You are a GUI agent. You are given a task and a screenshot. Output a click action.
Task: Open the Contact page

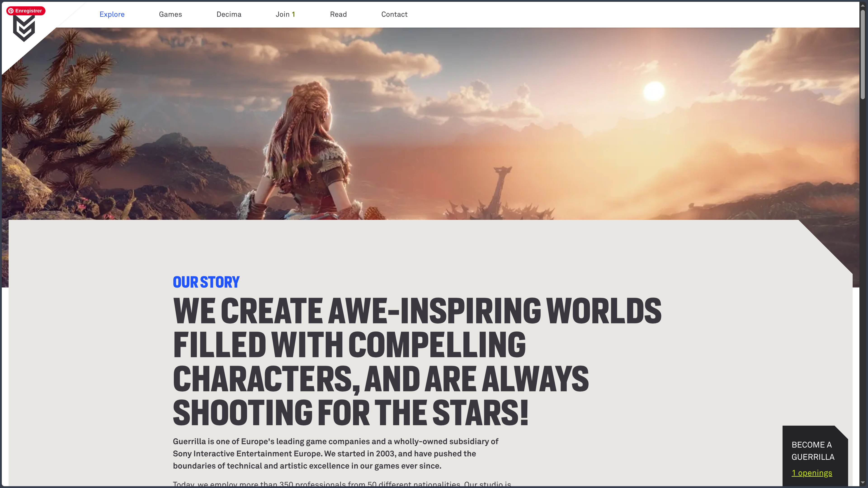pos(394,14)
